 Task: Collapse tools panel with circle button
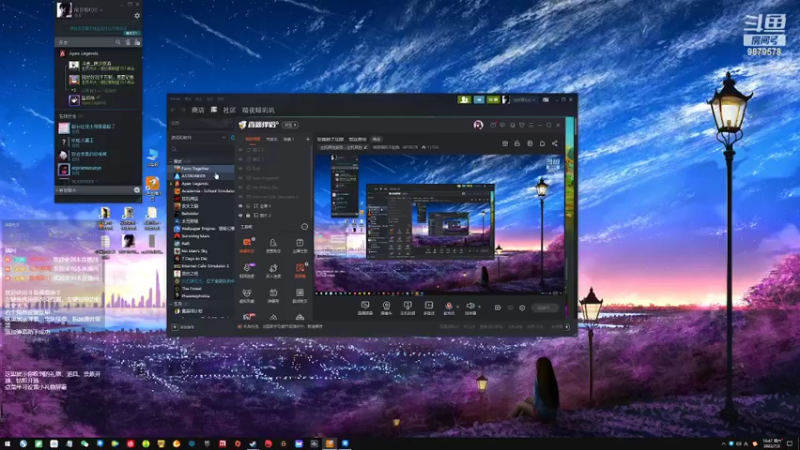pos(305,227)
